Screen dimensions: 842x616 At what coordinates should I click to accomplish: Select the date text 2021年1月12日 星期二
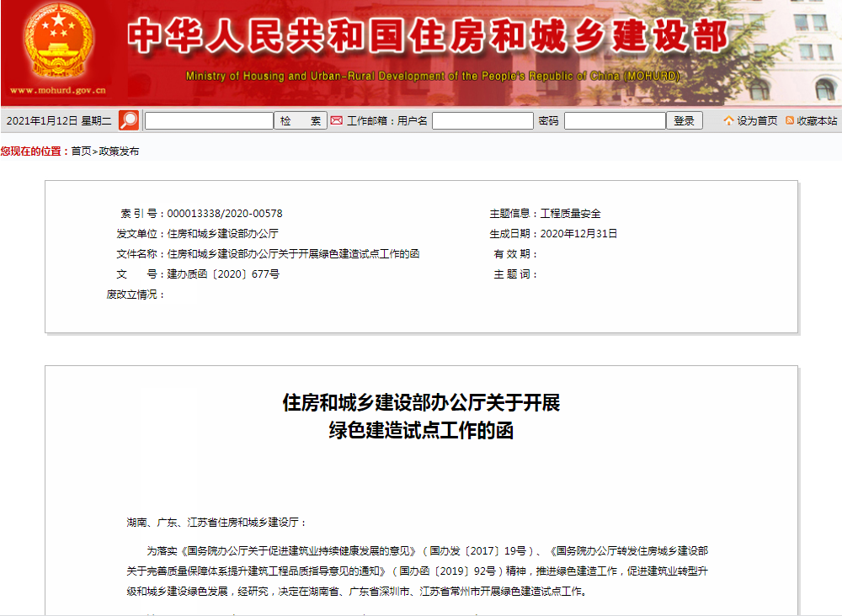[59, 120]
